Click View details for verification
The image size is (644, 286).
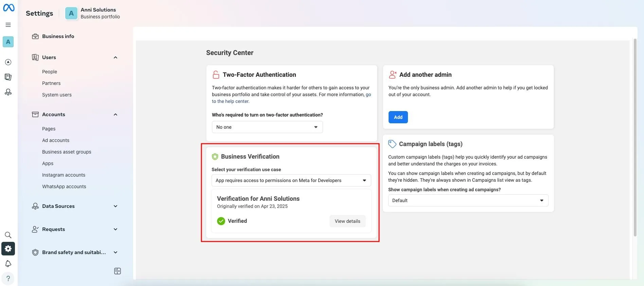(347, 221)
